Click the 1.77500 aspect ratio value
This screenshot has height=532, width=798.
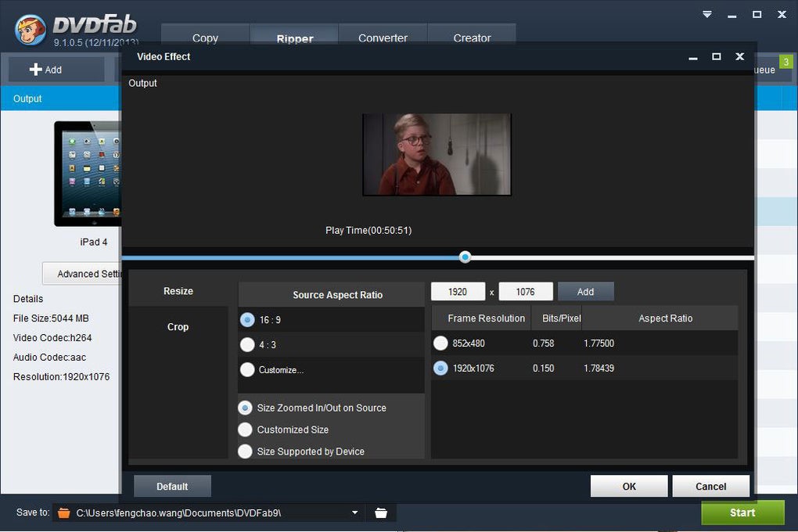(598, 343)
